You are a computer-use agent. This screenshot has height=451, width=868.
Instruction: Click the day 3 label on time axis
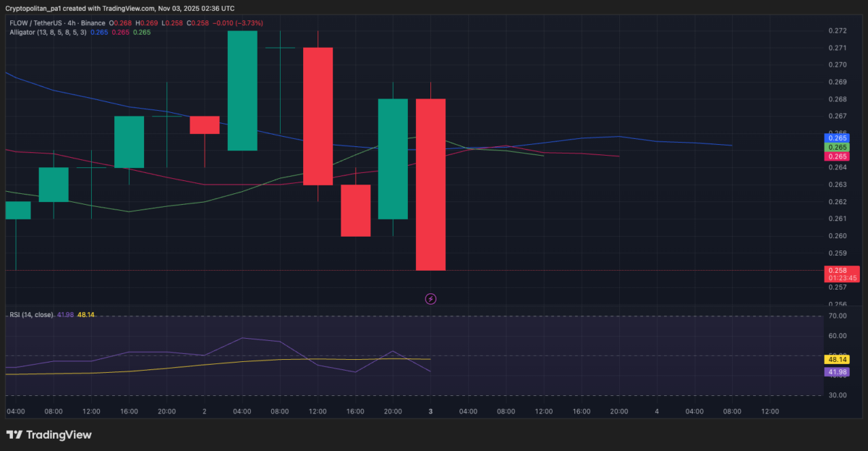pyautogui.click(x=430, y=411)
